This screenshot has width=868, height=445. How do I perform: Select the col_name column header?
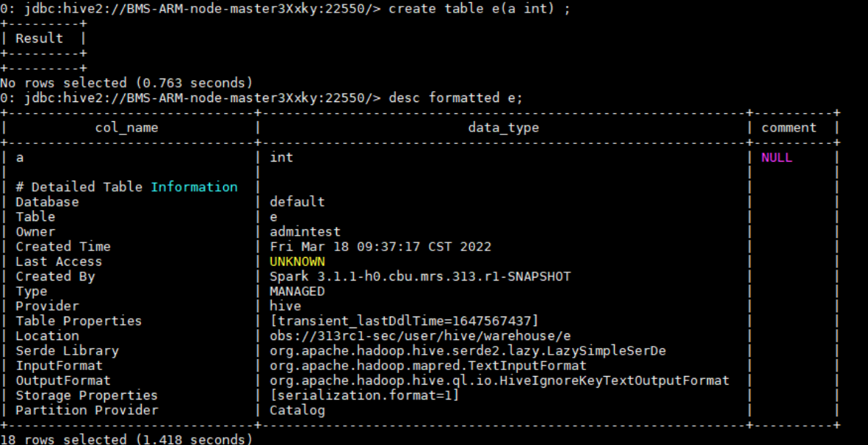click(126, 128)
